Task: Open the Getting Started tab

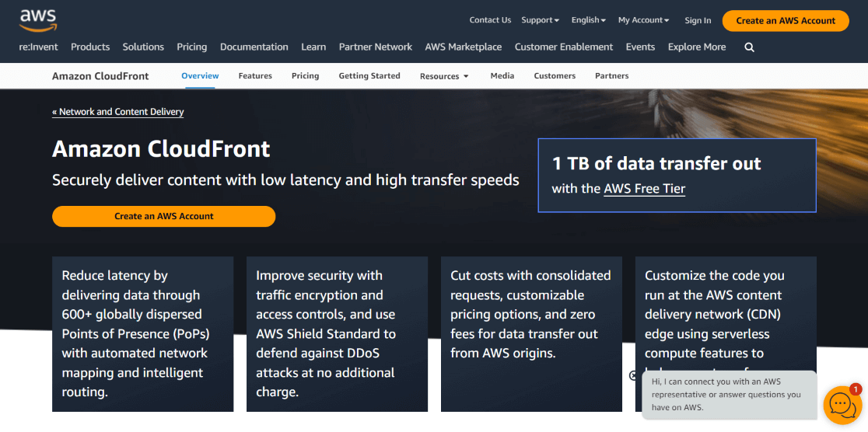Action: click(x=369, y=76)
